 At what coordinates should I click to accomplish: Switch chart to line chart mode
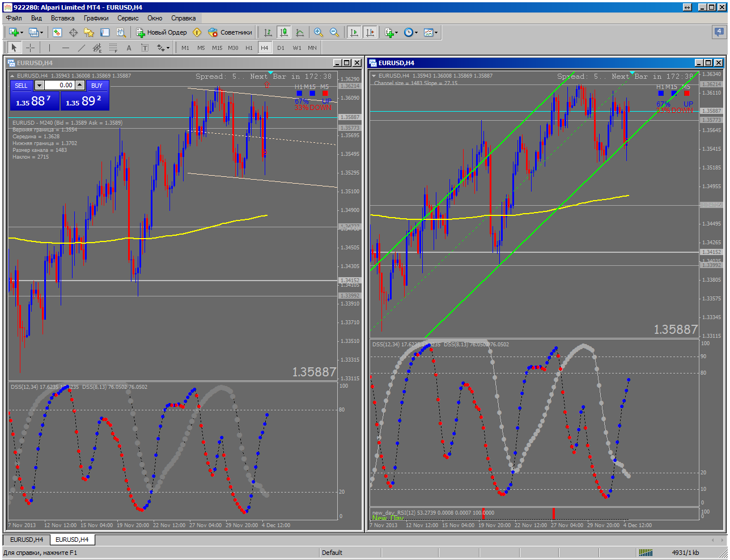(300, 32)
